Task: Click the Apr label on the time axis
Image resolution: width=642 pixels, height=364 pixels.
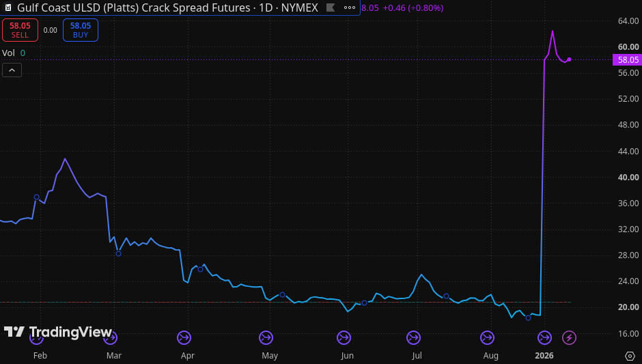Action: click(x=188, y=355)
